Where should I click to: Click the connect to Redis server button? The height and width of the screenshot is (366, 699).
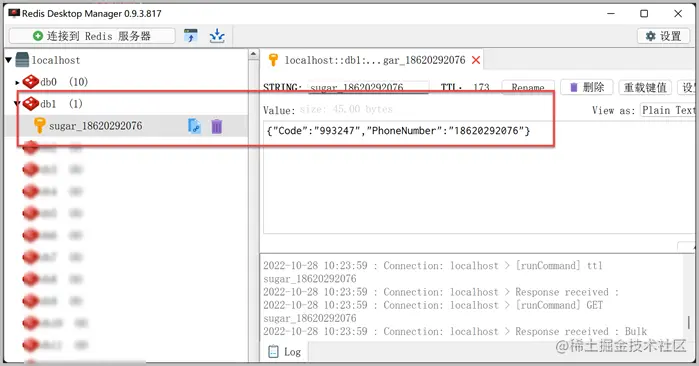pyautogui.click(x=92, y=36)
